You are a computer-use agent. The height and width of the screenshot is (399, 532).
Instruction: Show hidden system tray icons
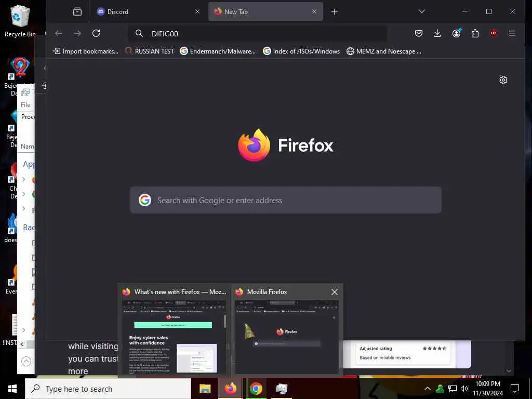[x=428, y=389]
